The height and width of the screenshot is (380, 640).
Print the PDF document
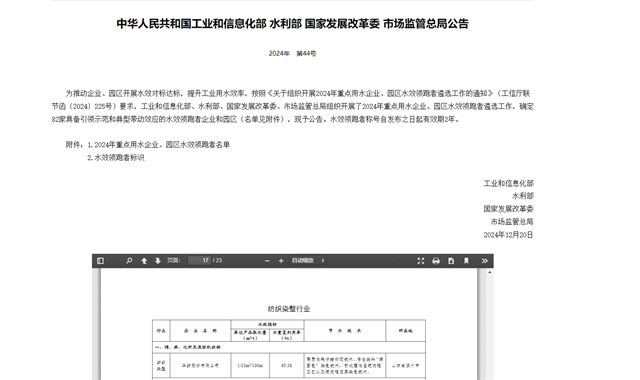tap(436, 261)
